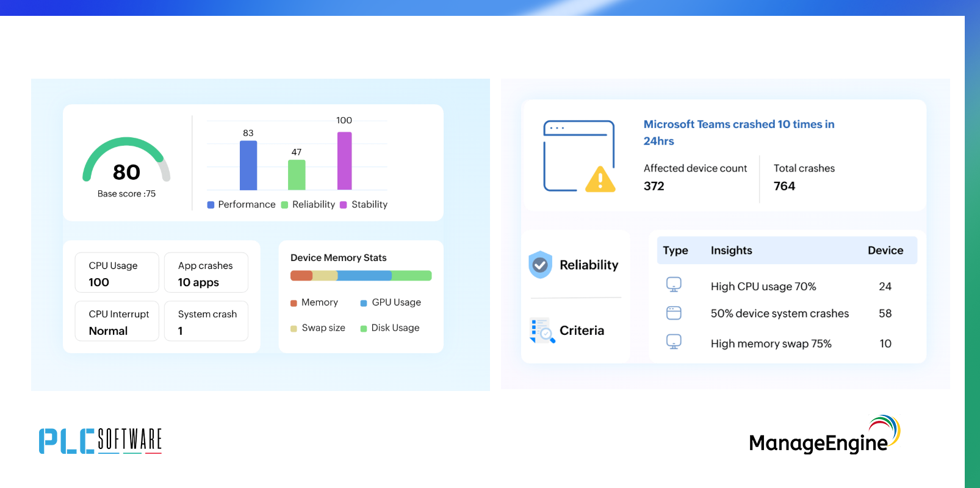The width and height of the screenshot is (980, 488).
Task: Click monitor icon beside High memory swap 75%
Action: point(674,342)
